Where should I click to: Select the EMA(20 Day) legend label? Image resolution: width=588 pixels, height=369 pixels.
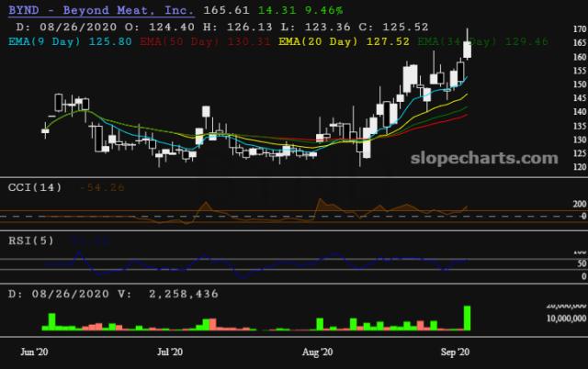click(318, 41)
